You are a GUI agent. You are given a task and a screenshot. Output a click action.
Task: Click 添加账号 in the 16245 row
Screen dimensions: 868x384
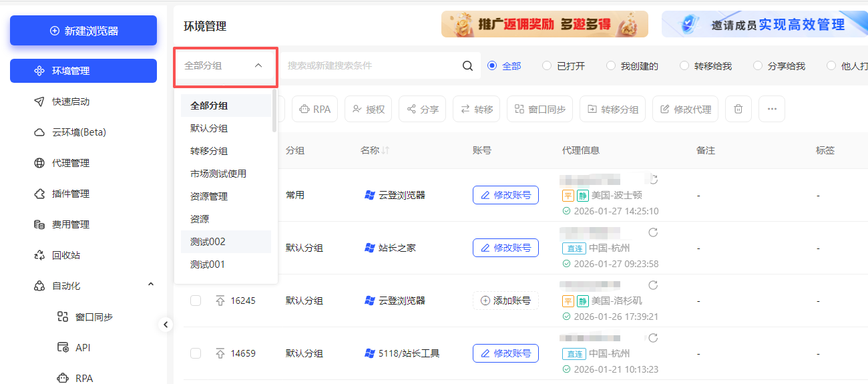click(505, 301)
